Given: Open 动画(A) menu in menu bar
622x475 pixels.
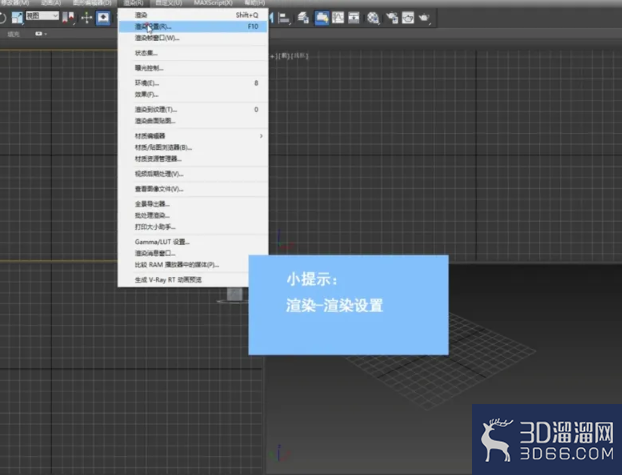Looking at the screenshot, I should [x=51, y=3].
